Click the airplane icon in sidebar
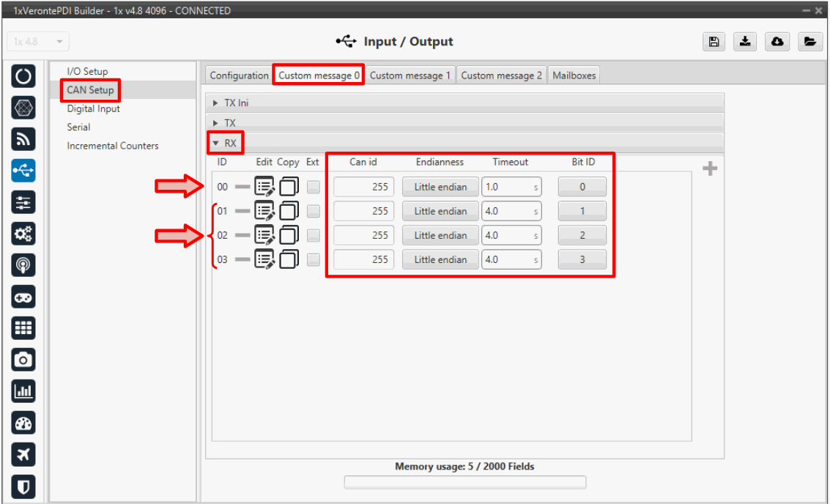830x504 pixels. pos(23,455)
